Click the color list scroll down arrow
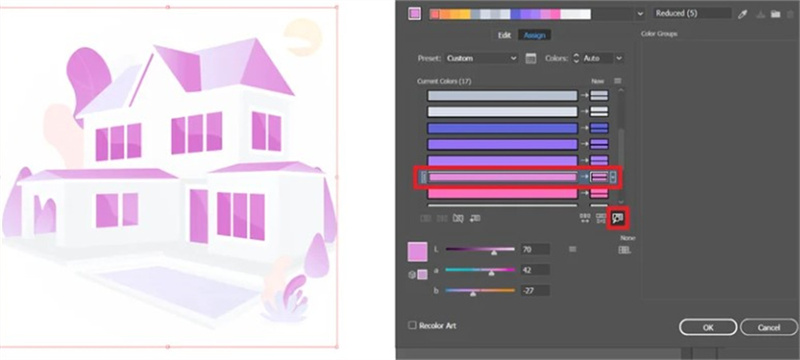This screenshot has height=360, width=800. click(x=620, y=202)
